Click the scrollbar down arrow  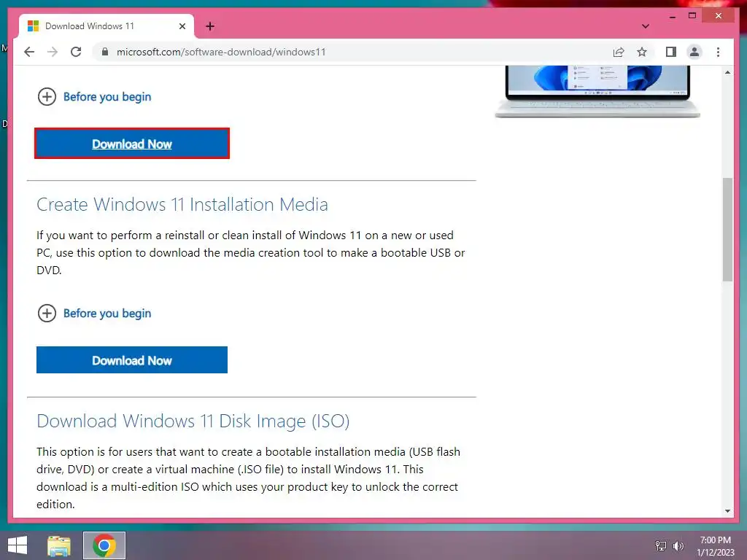coord(727,511)
